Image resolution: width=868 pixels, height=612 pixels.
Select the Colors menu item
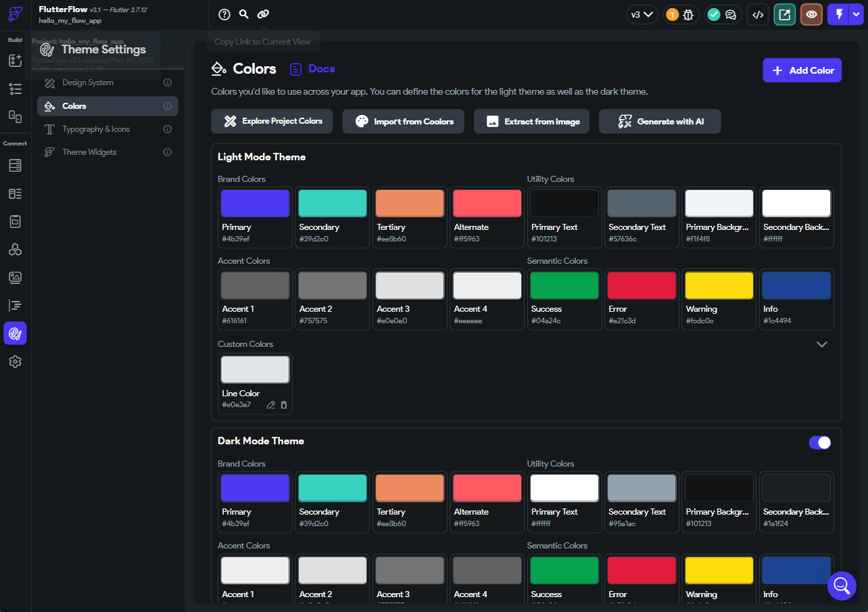pyautogui.click(x=107, y=106)
